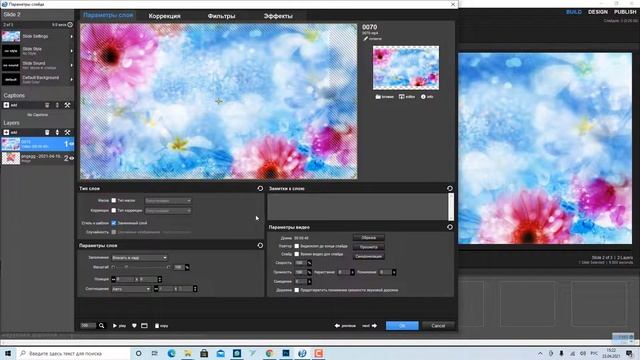Delete layer using Layers trash icon
The height and width of the screenshot is (360, 640).
pos(47,132)
